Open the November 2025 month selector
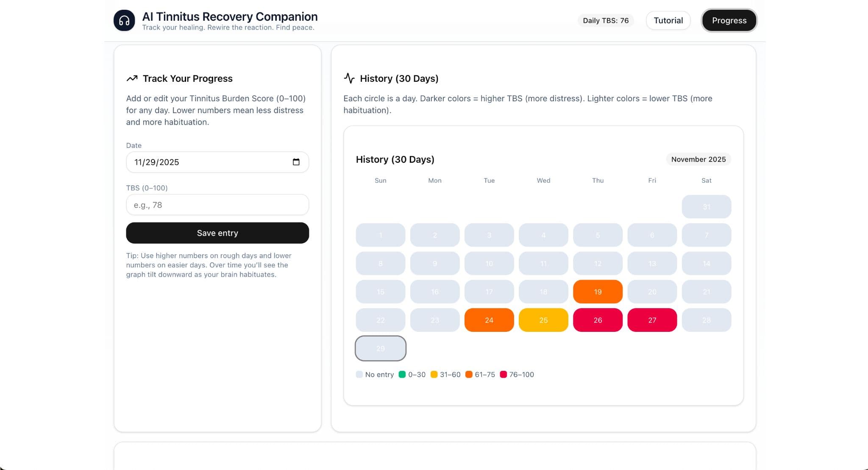 pyautogui.click(x=698, y=159)
